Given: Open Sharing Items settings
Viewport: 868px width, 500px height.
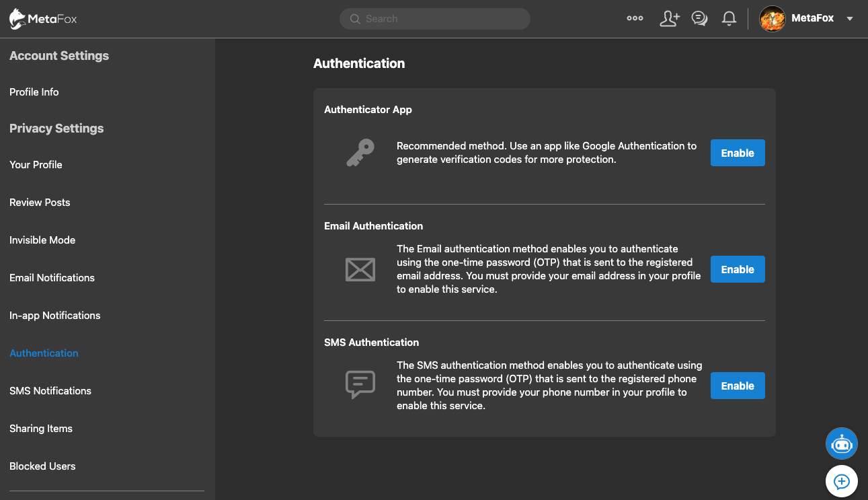Looking at the screenshot, I should click(41, 429).
